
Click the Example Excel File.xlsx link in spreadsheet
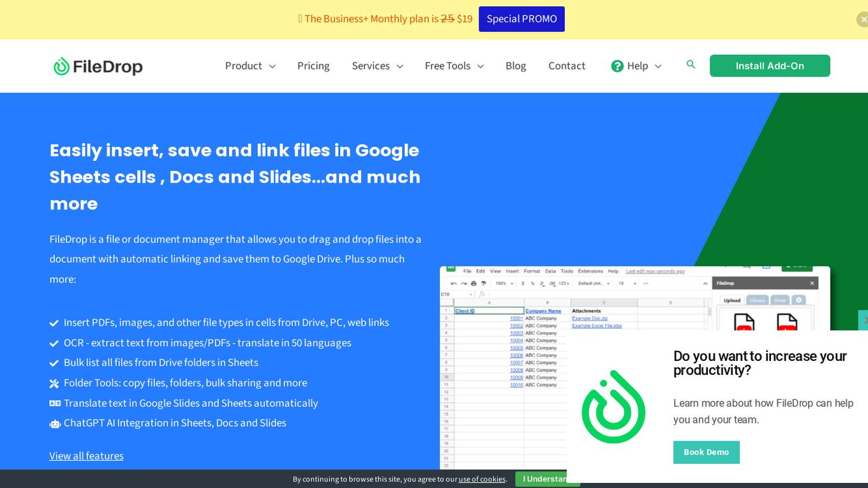point(597,325)
